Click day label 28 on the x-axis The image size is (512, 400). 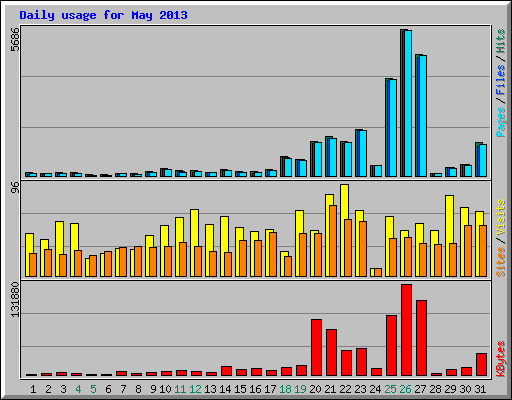pos(435,389)
